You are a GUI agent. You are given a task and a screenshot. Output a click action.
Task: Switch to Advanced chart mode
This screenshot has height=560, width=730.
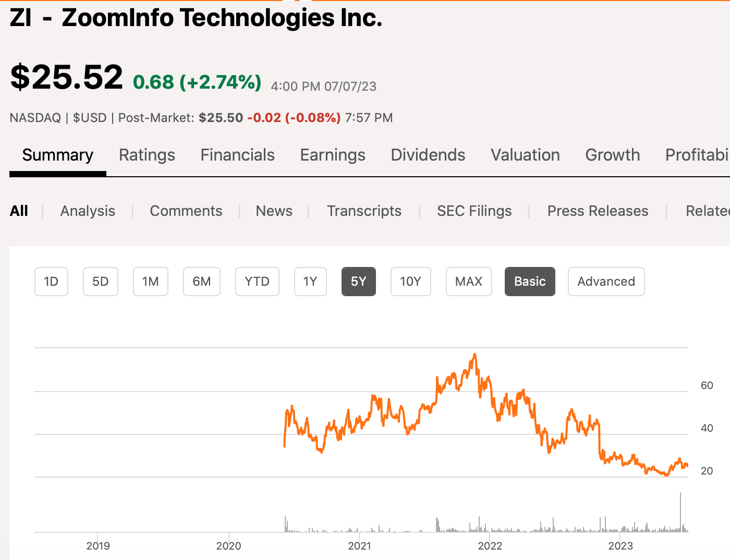(x=606, y=282)
